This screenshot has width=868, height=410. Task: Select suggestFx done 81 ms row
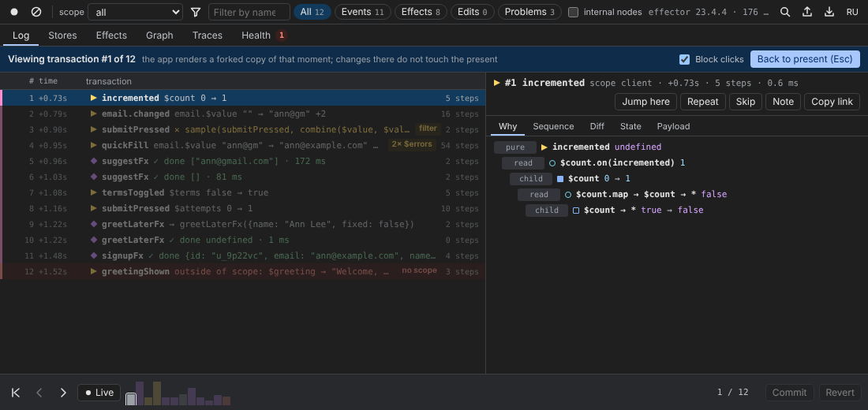coord(242,177)
